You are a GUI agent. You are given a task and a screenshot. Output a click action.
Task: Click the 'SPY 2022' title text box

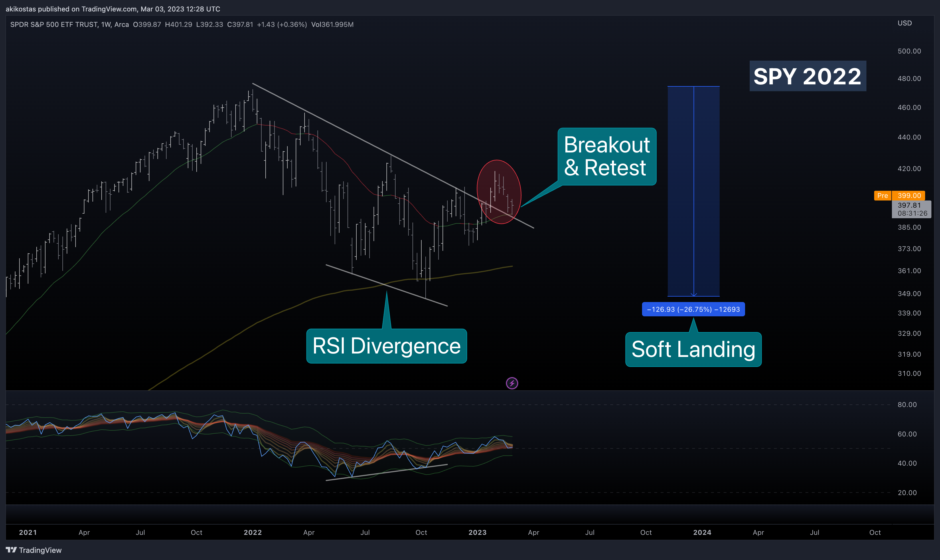click(x=807, y=76)
